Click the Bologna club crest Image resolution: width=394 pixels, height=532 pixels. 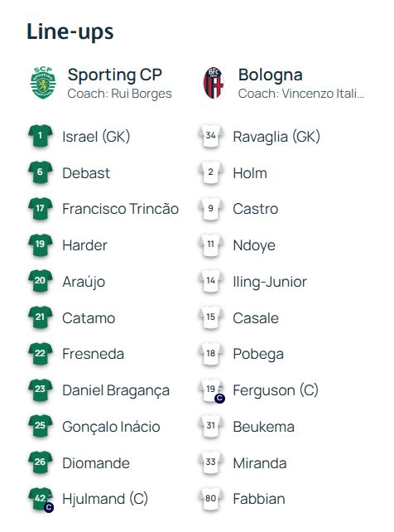point(214,83)
